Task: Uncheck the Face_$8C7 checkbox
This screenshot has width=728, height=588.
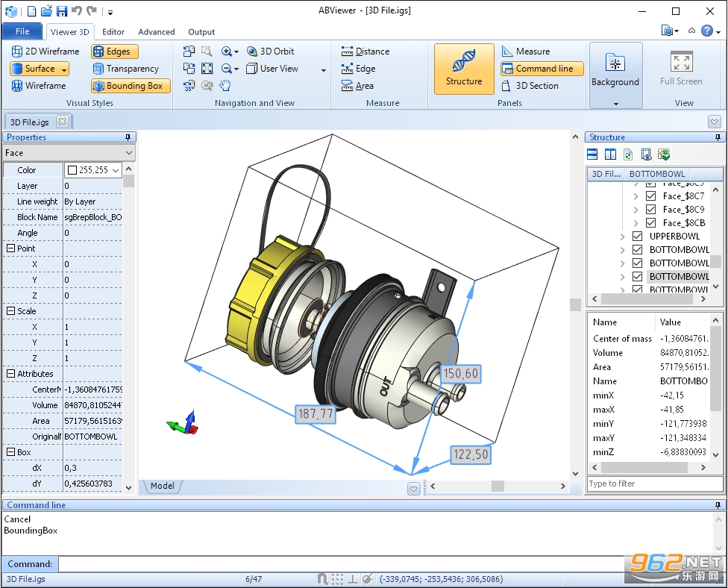Action: click(x=651, y=196)
